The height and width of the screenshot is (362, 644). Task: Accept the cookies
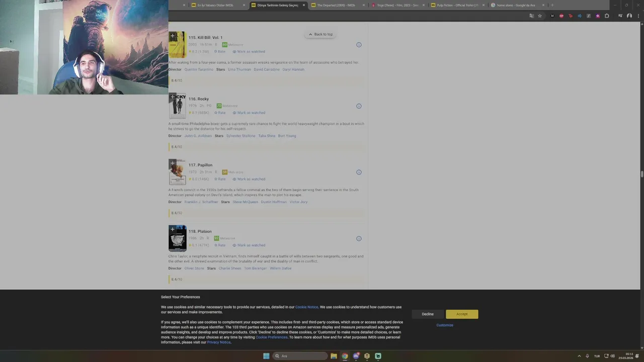click(x=462, y=314)
